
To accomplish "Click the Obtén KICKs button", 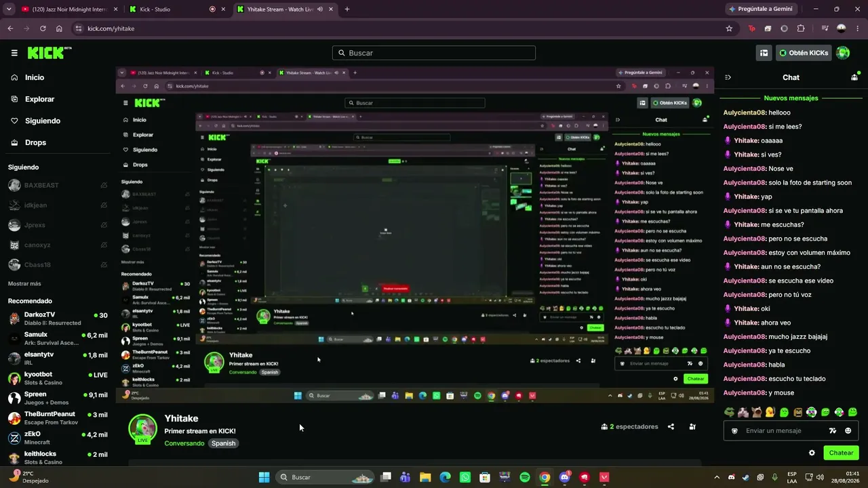I will 804,53.
